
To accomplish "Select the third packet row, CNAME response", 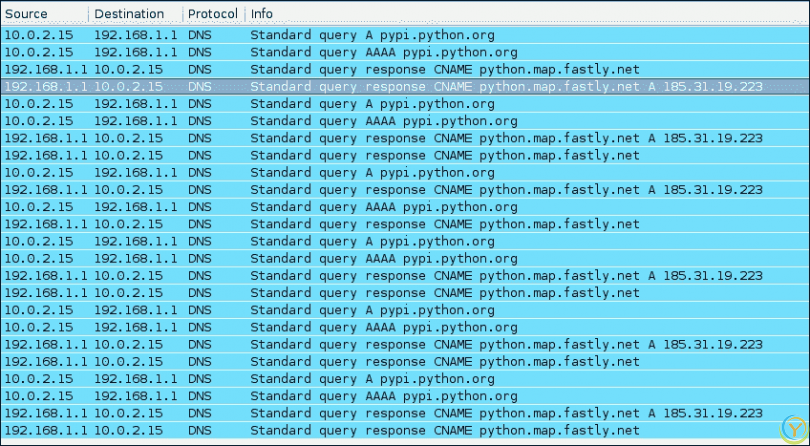I will [400, 69].
